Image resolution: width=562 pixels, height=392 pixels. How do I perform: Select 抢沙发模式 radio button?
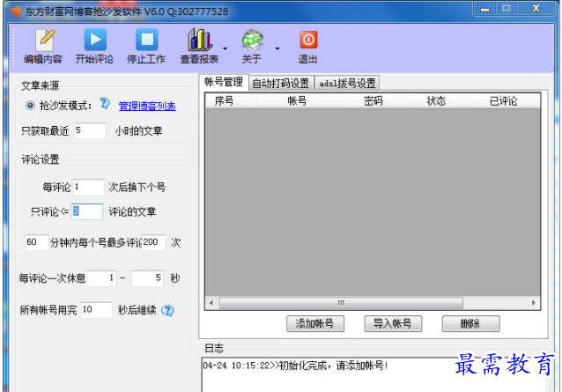click(x=31, y=106)
